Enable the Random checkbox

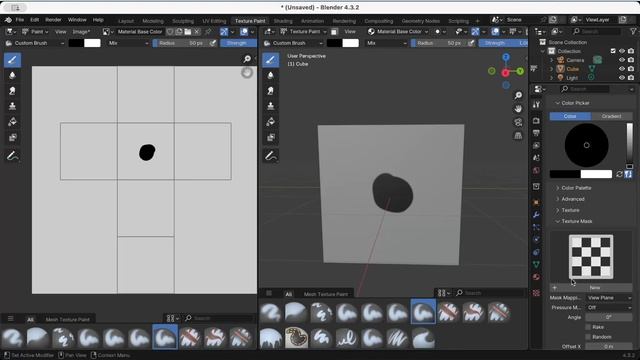coord(588,337)
